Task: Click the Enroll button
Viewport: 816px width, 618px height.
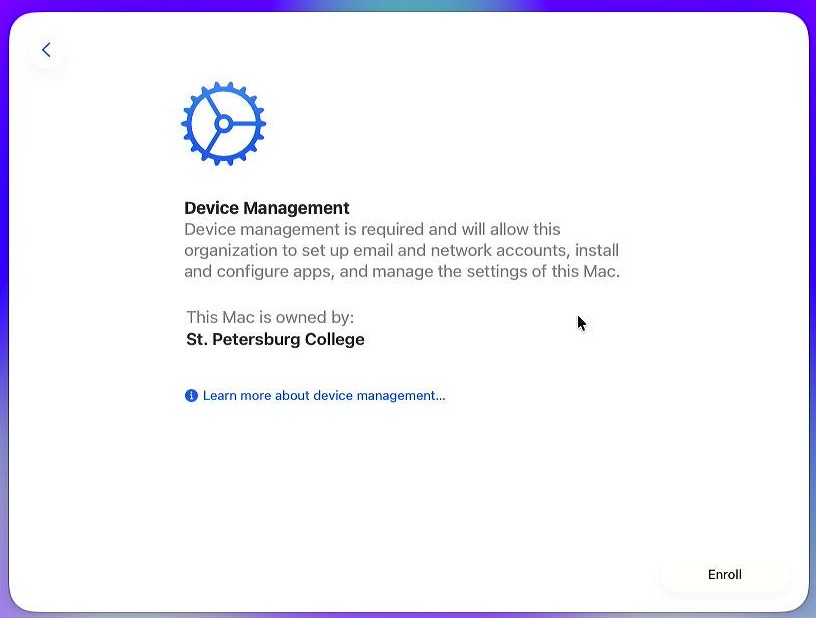Action: point(724,574)
